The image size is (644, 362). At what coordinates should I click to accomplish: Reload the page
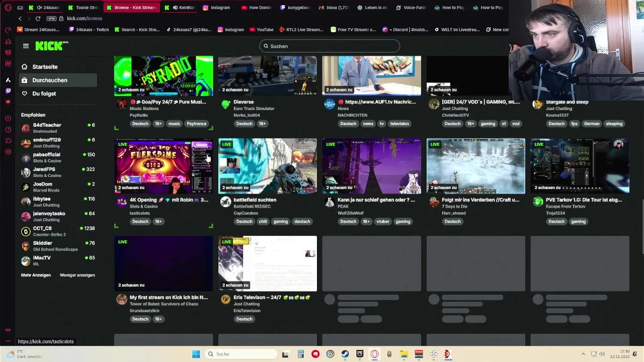tap(38, 19)
